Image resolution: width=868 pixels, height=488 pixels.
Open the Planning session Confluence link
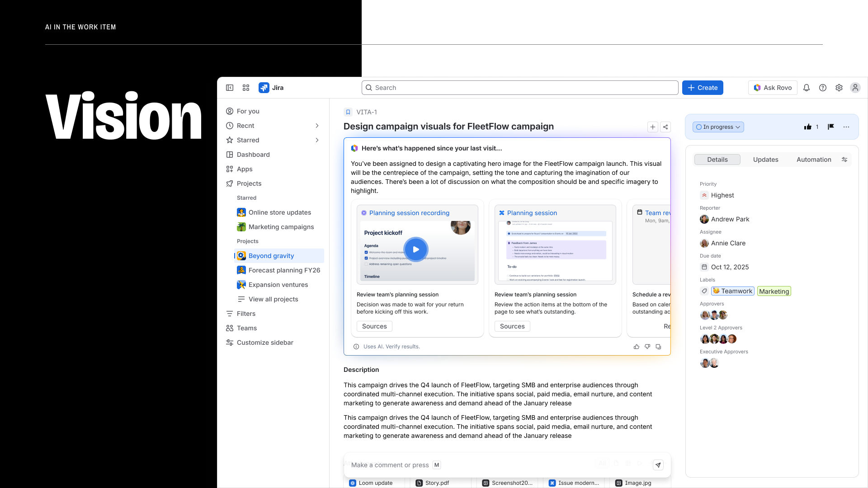click(532, 213)
